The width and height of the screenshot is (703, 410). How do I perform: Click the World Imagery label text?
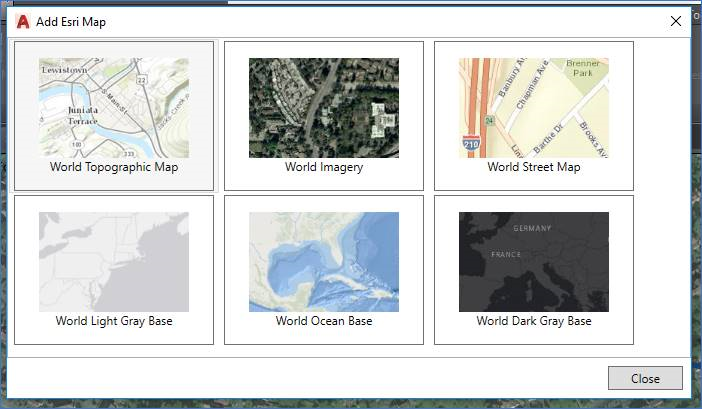(324, 167)
